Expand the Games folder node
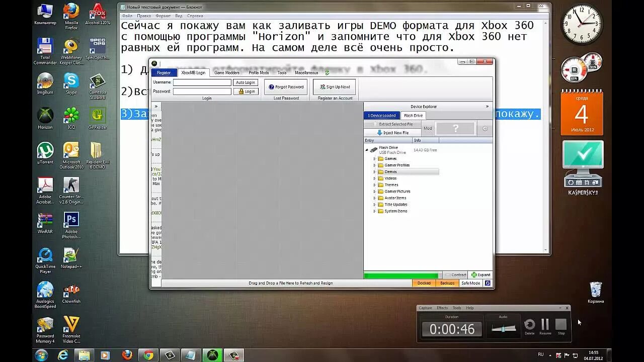Image resolution: width=644 pixels, height=362 pixels. click(x=374, y=159)
